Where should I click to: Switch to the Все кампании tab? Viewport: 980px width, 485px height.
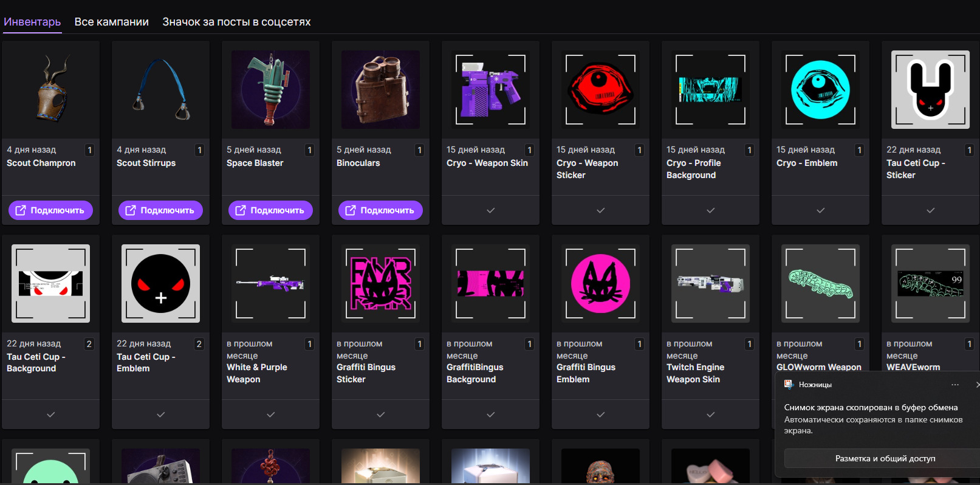coord(111,22)
